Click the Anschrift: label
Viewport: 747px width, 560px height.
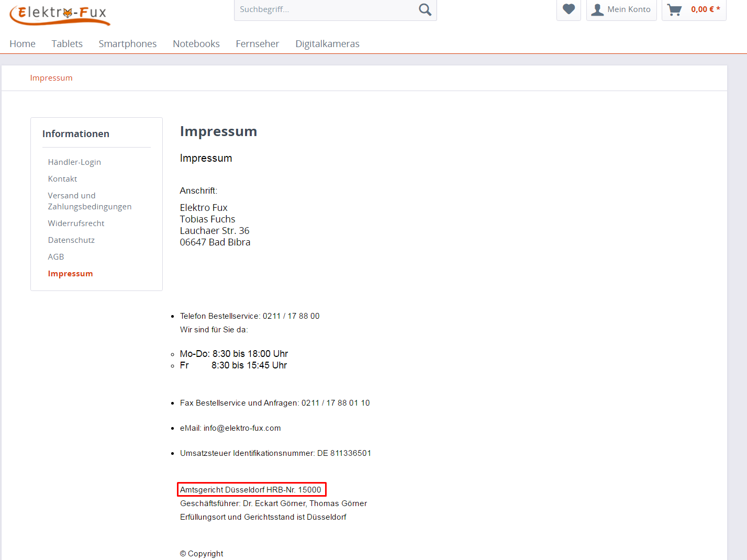[198, 191]
